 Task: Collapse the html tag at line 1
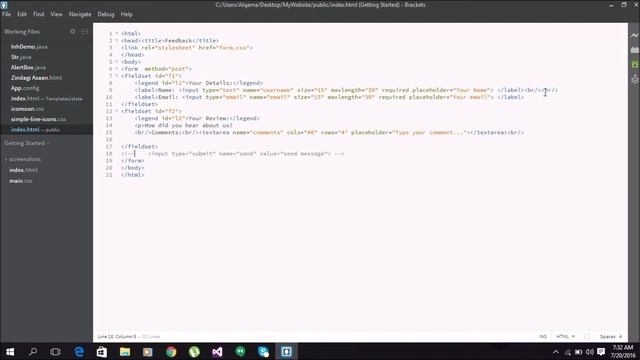click(x=116, y=33)
